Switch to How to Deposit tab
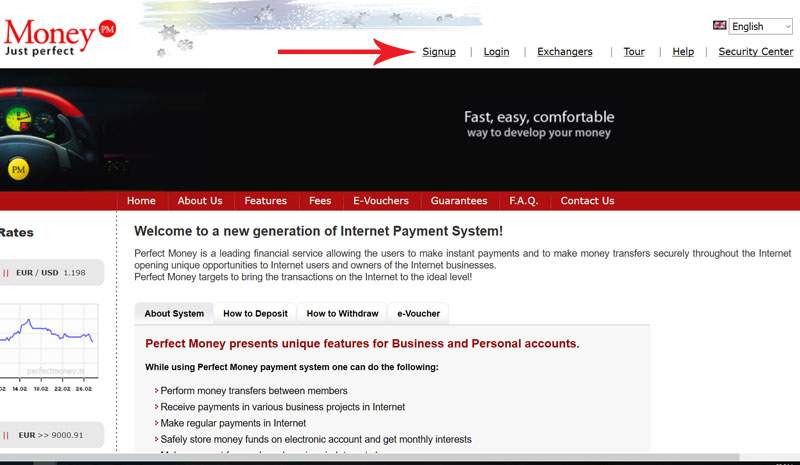This screenshot has height=465, width=800. [255, 314]
